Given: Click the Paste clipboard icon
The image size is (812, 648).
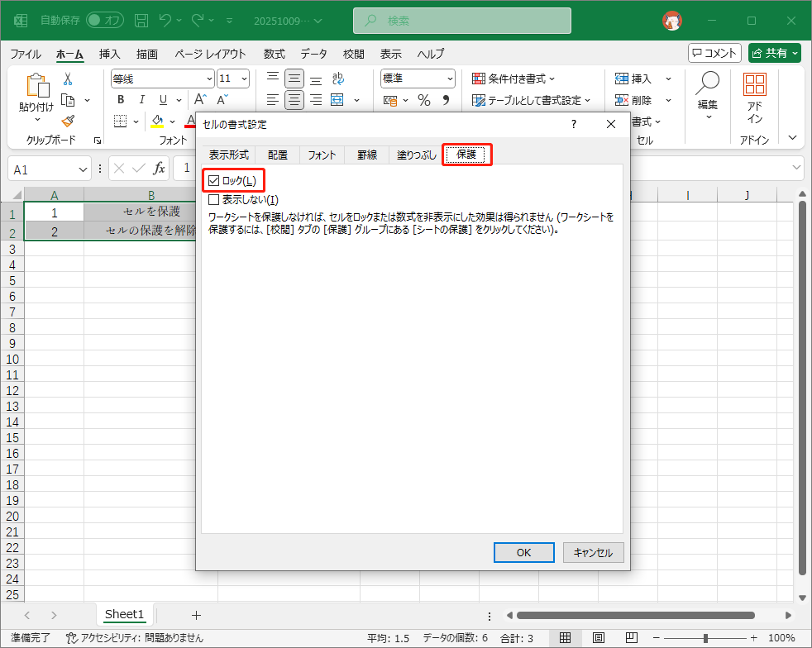Looking at the screenshot, I should [37, 86].
